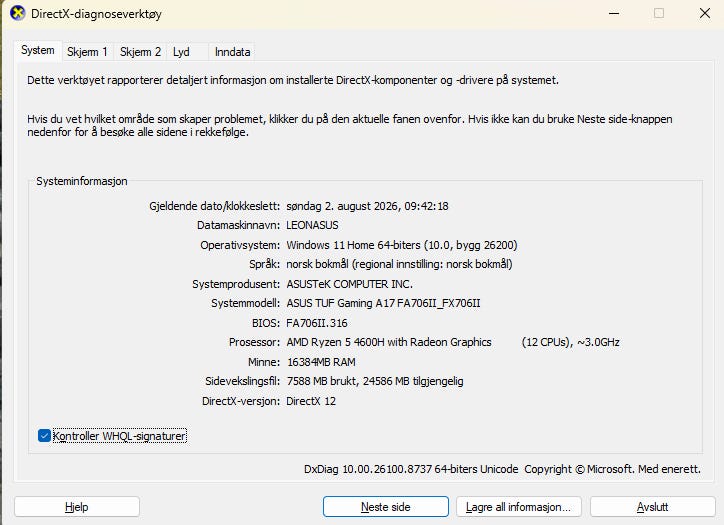Exit with the Avslutt button
Image resolution: width=724 pixels, height=525 pixels.
click(x=652, y=507)
